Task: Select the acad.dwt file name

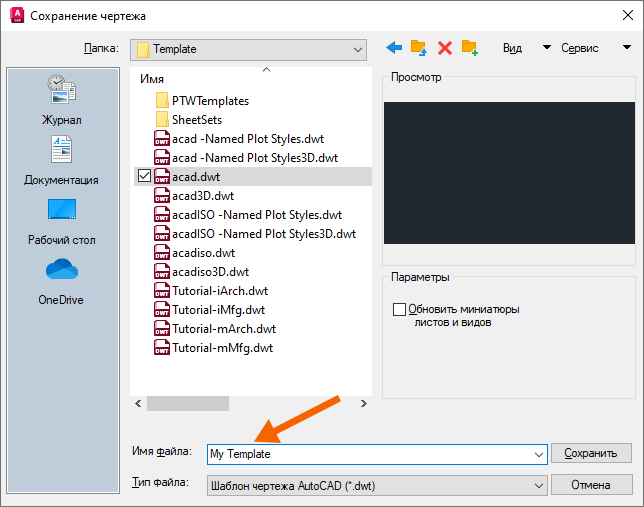Action: [x=196, y=177]
